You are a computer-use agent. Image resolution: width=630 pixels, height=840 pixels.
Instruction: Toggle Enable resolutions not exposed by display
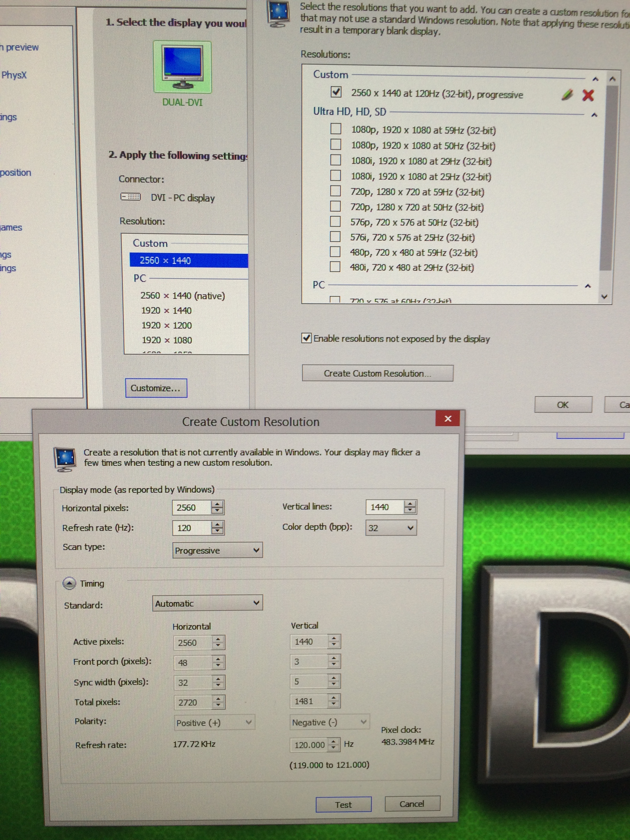306,338
